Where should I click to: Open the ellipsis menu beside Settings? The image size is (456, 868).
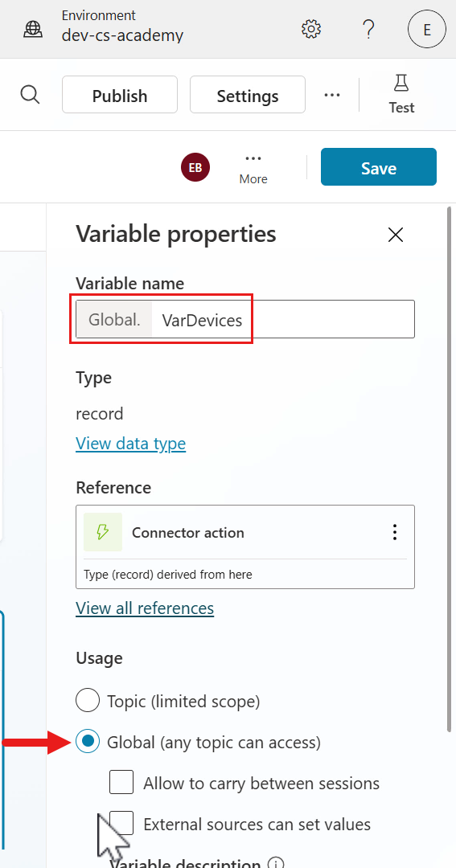point(332,95)
